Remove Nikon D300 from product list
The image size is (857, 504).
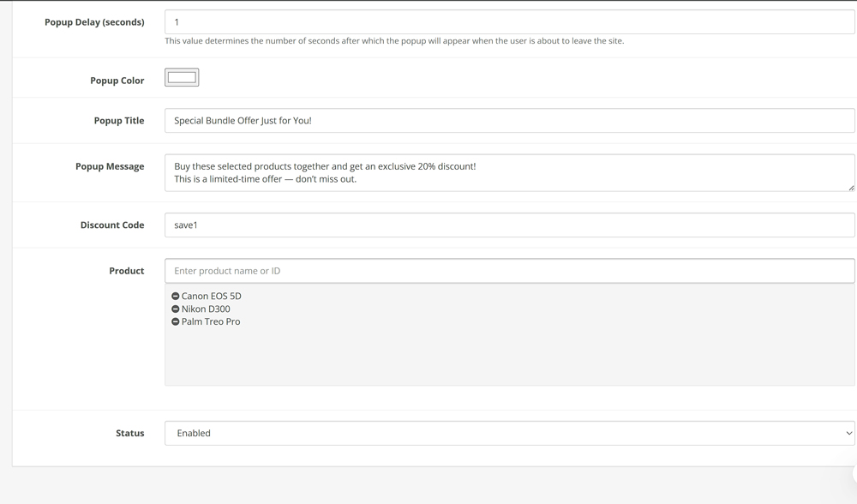[176, 309]
